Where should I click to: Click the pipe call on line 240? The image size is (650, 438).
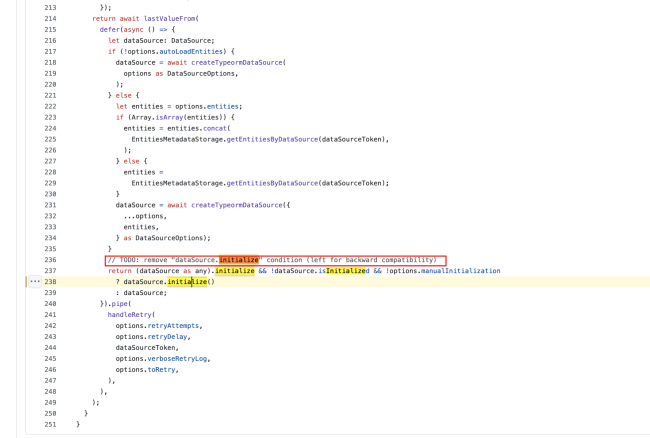tap(119, 304)
